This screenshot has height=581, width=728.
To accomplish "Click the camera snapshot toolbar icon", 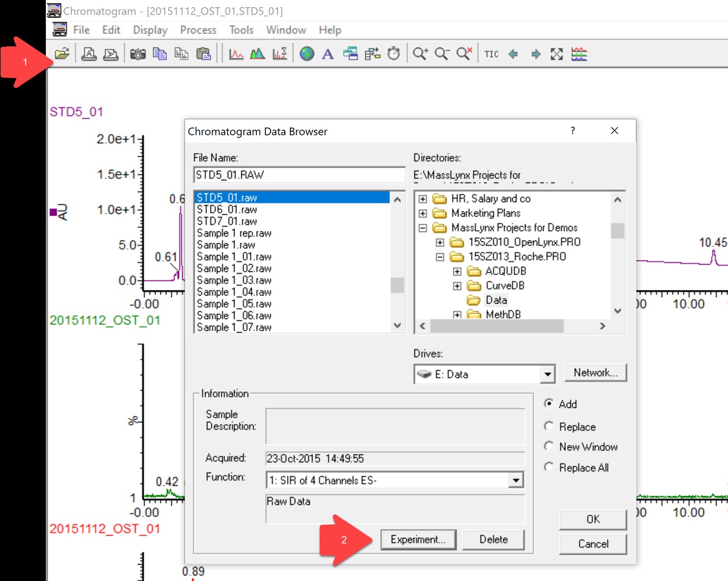I will [137, 54].
